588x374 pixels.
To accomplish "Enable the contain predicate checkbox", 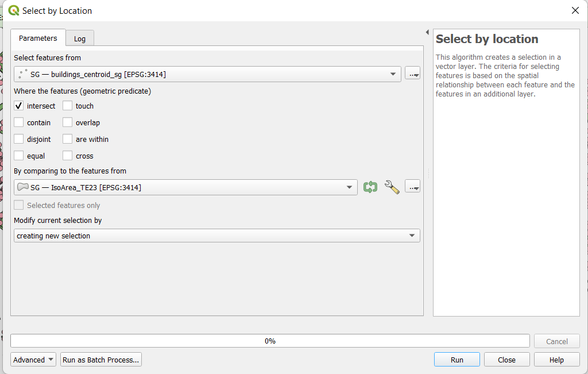I will point(19,122).
